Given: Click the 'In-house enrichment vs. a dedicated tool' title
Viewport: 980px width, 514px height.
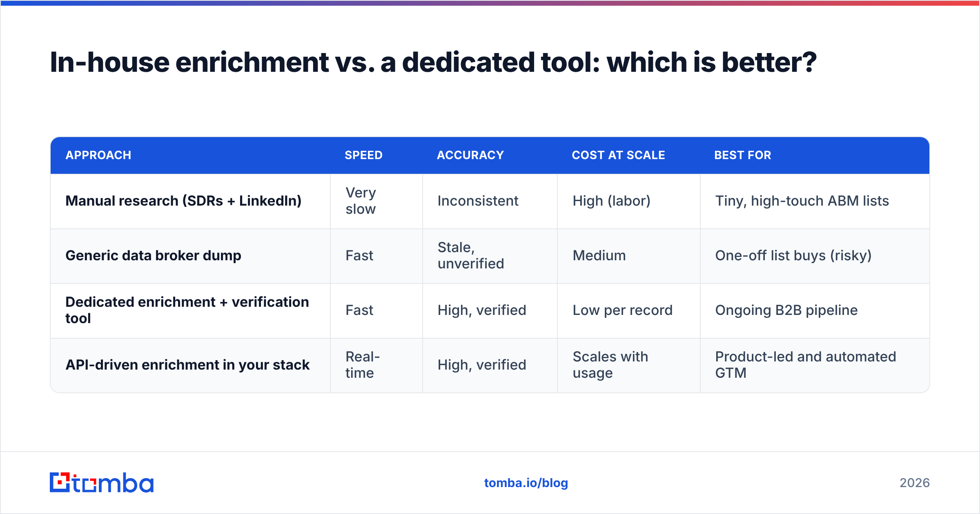Looking at the screenshot, I should coord(433,63).
